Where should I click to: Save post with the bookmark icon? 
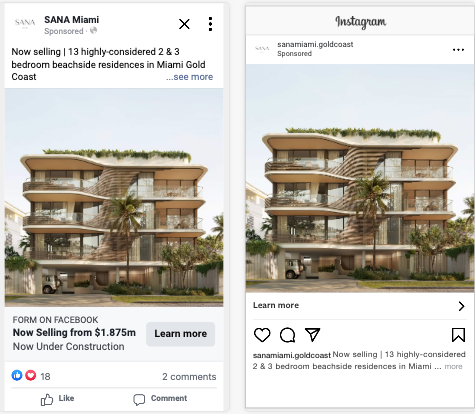point(458,335)
